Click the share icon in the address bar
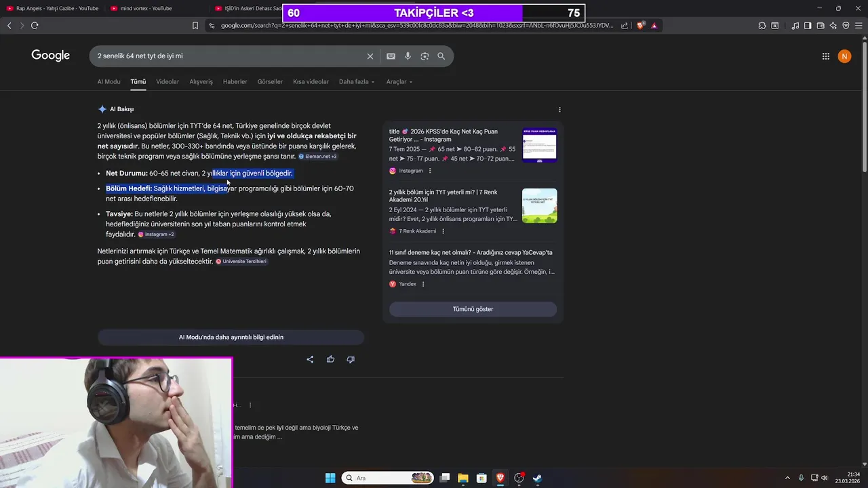 tap(625, 26)
